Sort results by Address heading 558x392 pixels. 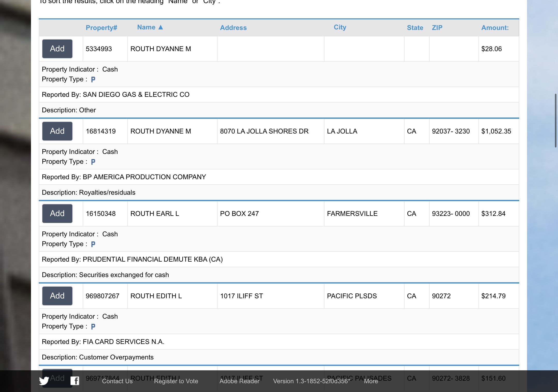click(x=233, y=28)
